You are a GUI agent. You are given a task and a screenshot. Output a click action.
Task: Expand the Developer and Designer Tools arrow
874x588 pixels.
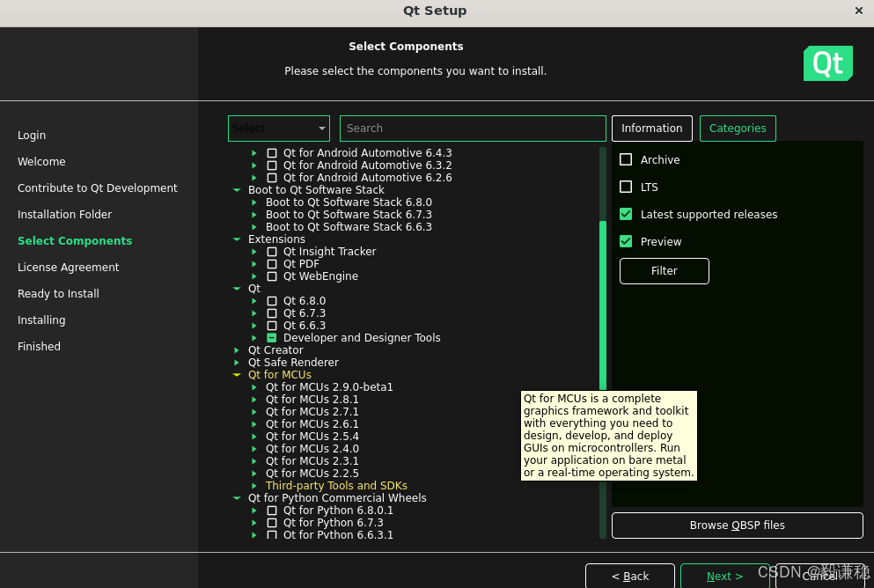click(x=254, y=338)
